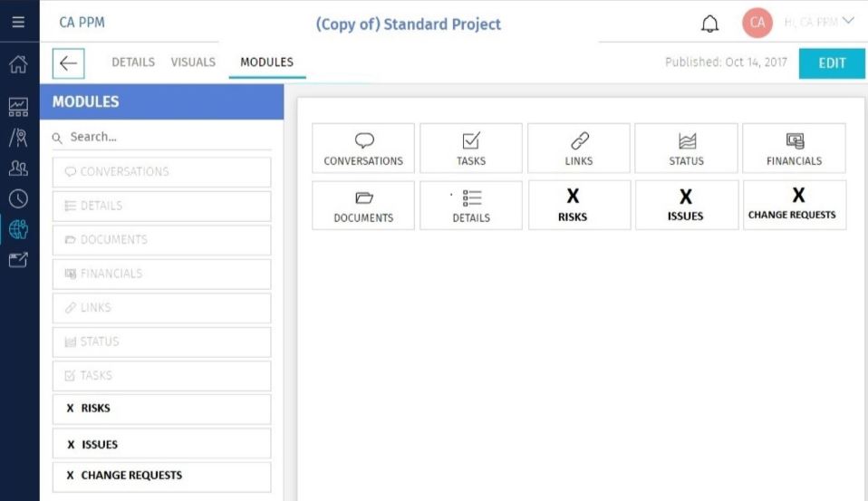Open notifications bell

709,24
